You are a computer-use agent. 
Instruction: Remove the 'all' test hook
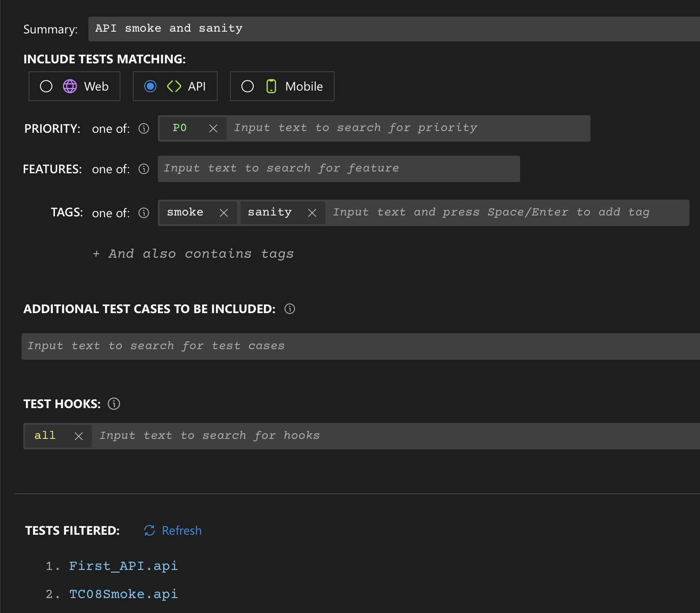[79, 436]
